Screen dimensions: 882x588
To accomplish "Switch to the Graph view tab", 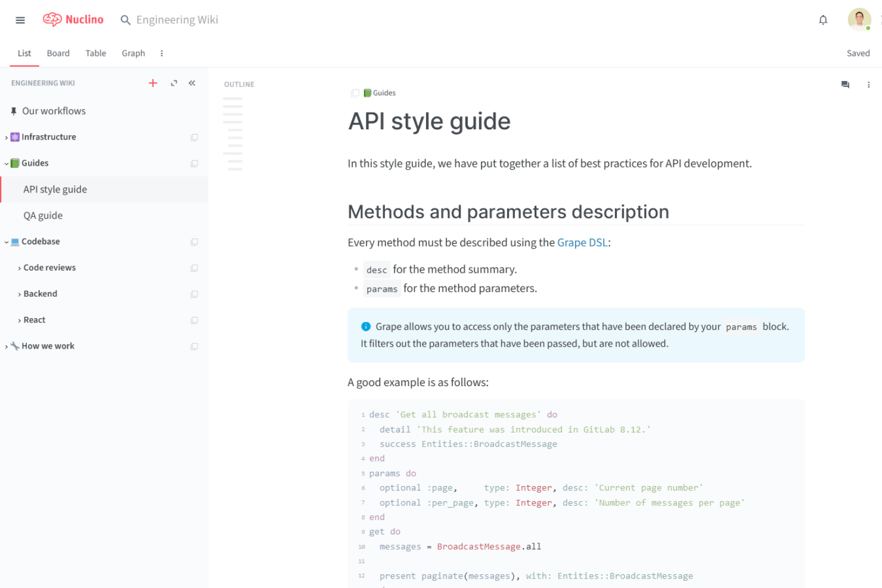I will click(133, 54).
